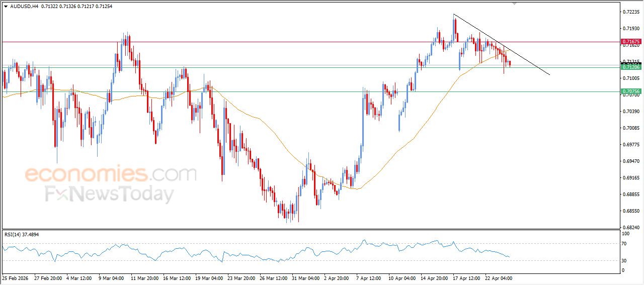Click the 27 Feb 20:00 time label
Image resolution: width=644 pixels, height=285 pixels.
pos(49,278)
